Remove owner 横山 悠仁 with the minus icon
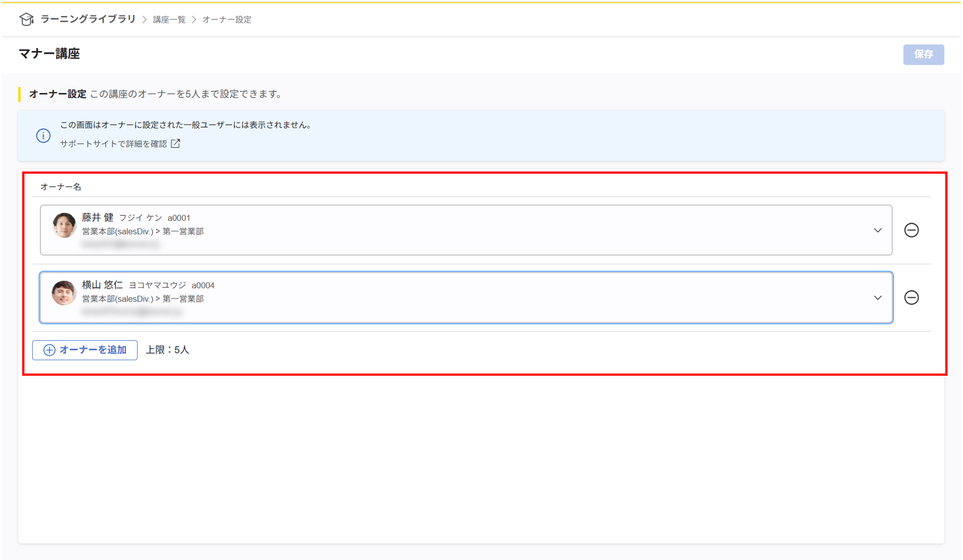 pyautogui.click(x=912, y=297)
